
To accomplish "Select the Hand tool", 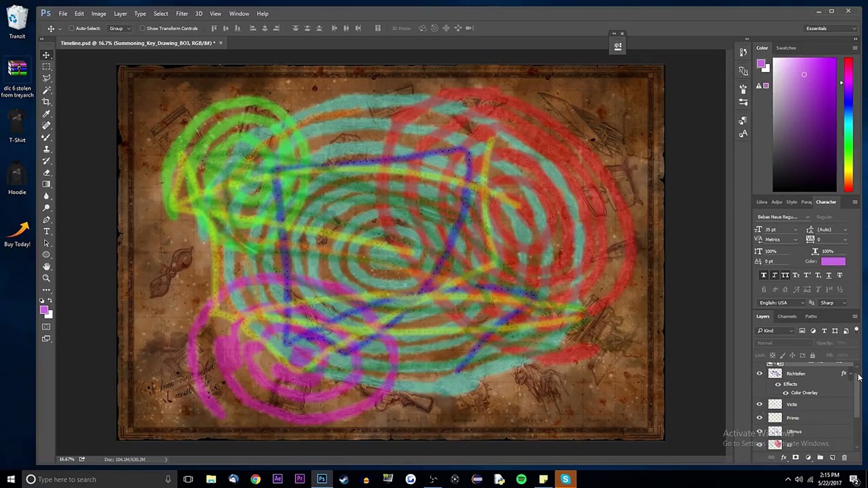I will point(46,267).
